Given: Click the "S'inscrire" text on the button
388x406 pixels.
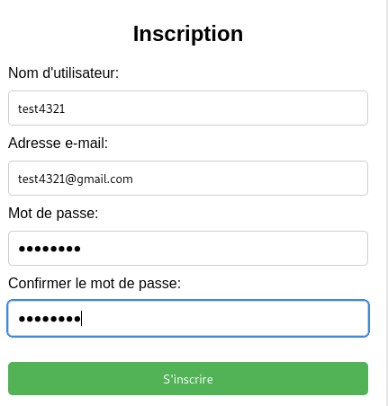Looking at the screenshot, I should coord(188,379).
